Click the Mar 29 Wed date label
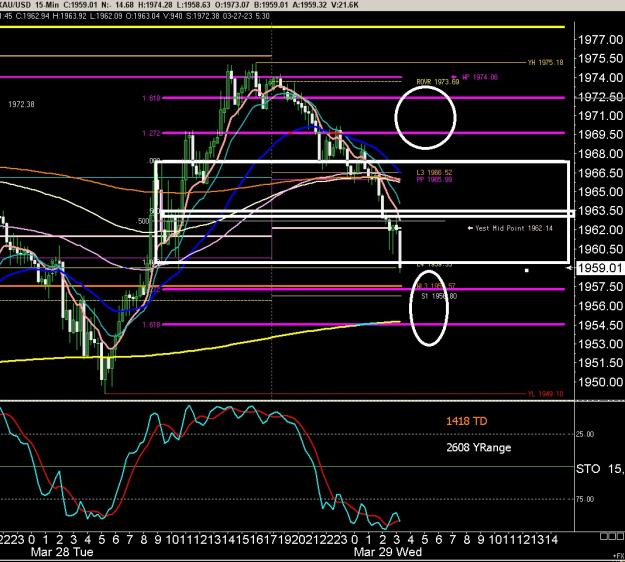625x562 pixels. click(387, 552)
